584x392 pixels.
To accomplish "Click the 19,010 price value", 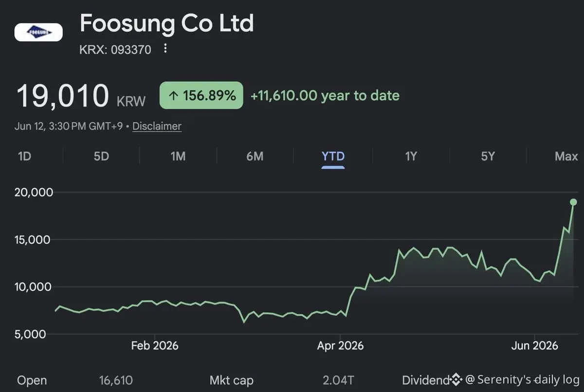I will point(63,95).
